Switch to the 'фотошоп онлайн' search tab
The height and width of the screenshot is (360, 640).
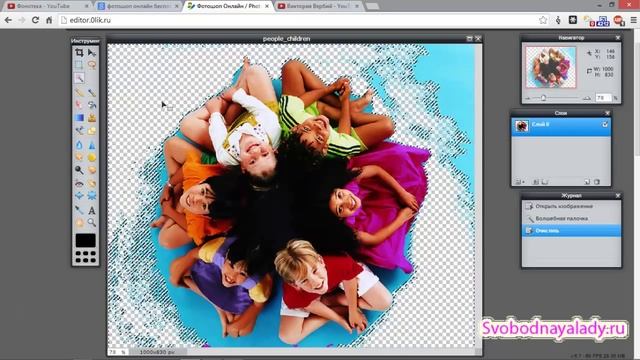coord(138,6)
